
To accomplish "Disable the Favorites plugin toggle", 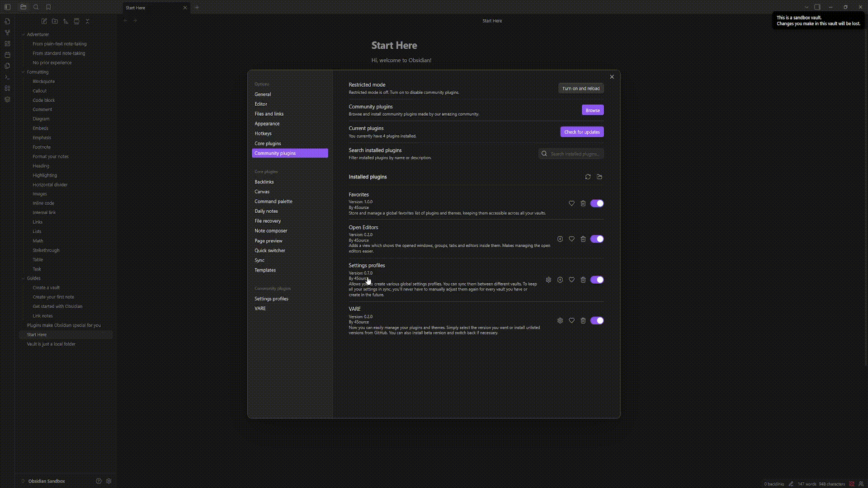I will coord(597,203).
